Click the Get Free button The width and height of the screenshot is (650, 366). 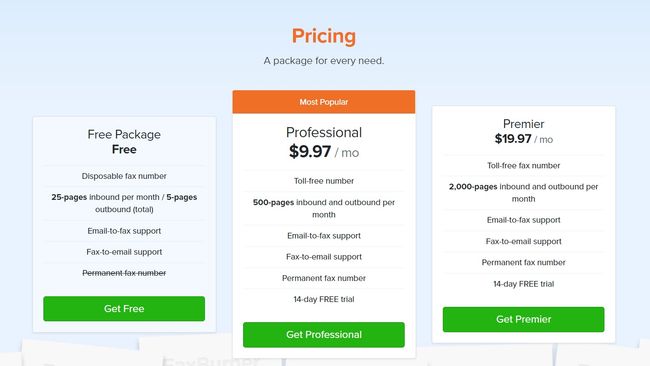tap(124, 308)
